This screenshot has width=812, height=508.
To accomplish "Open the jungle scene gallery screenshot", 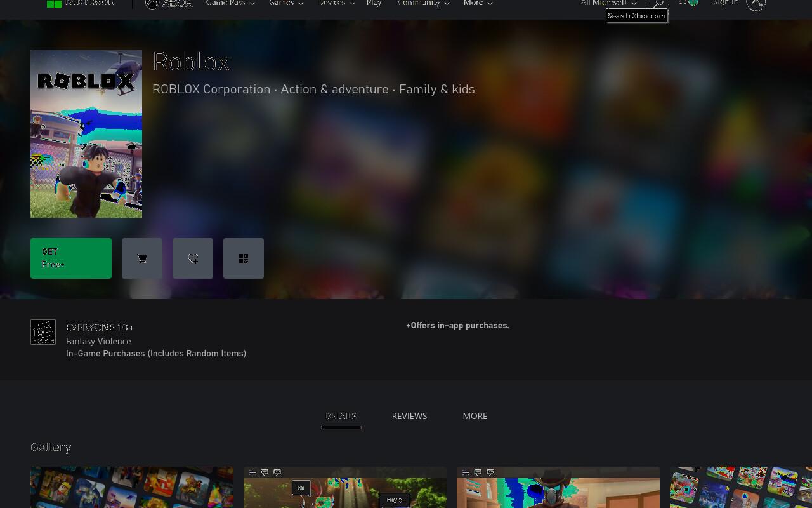I will click(x=345, y=488).
